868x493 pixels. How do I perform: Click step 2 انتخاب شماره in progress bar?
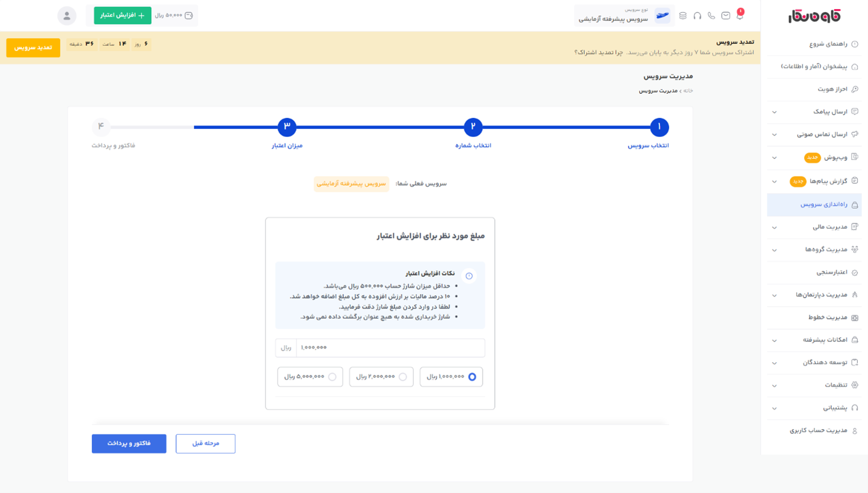473,127
